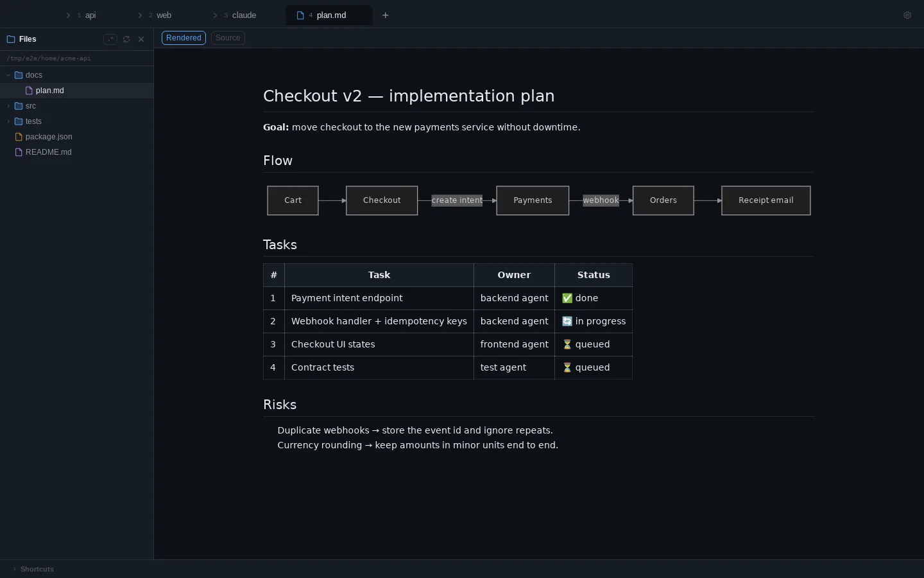
Task: Switch to Source view
Action: tap(228, 38)
